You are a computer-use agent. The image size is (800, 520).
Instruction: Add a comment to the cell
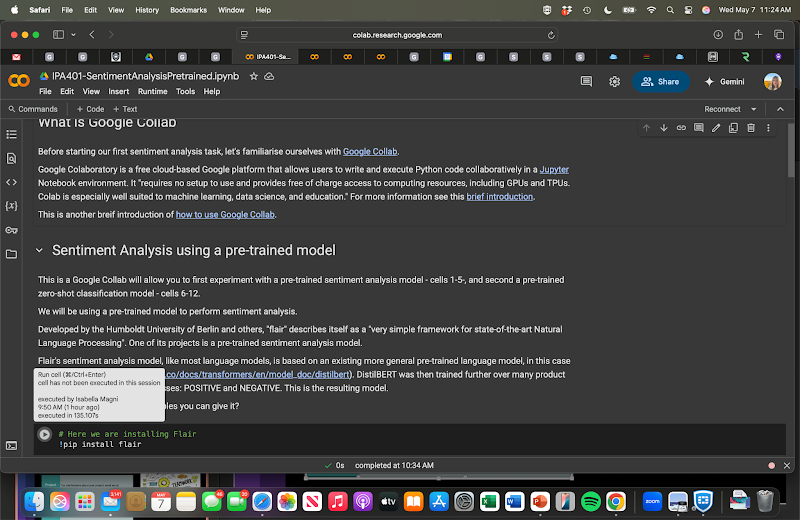click(698, 128)
